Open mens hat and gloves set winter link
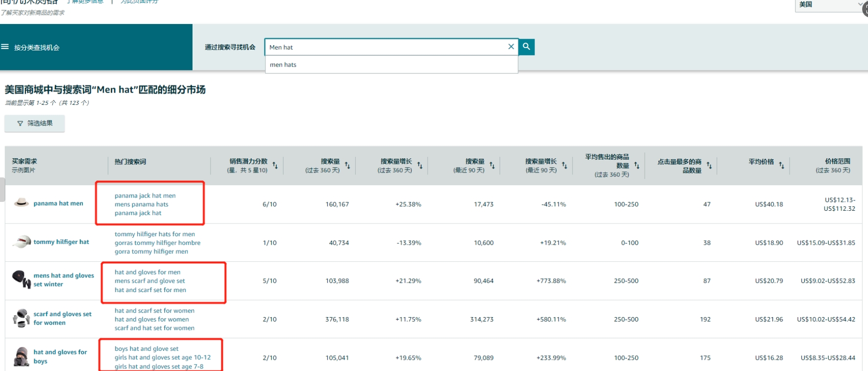Image resolution: width=868 pixels, height=371 pixels. (x=64, y=280)
